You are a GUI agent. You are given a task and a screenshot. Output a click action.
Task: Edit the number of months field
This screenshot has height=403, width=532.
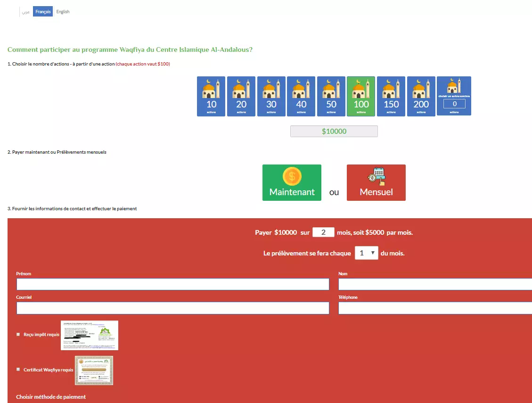click(x=323, y=232)
